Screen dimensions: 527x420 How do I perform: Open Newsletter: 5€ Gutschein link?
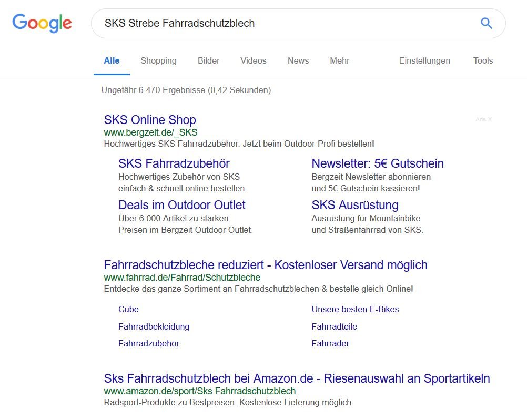[x=378, y=163]
